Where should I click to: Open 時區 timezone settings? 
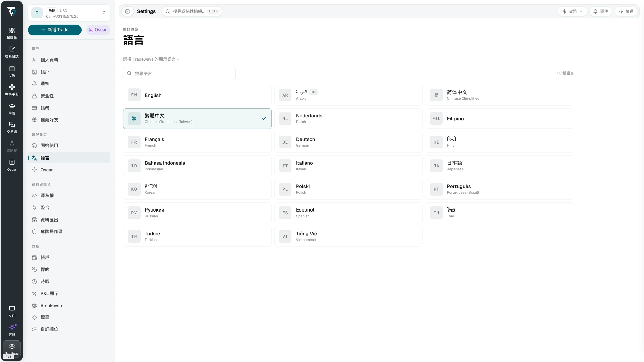click(69, 282)
